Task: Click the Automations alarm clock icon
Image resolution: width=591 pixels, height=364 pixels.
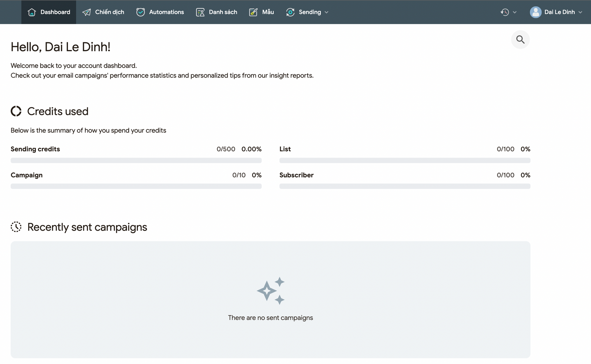Action: 141,12
